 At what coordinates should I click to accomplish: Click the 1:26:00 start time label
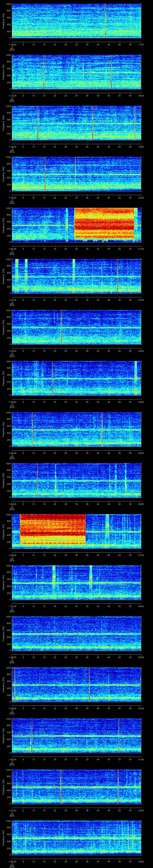pyautogui.click(x=12, y=555)
